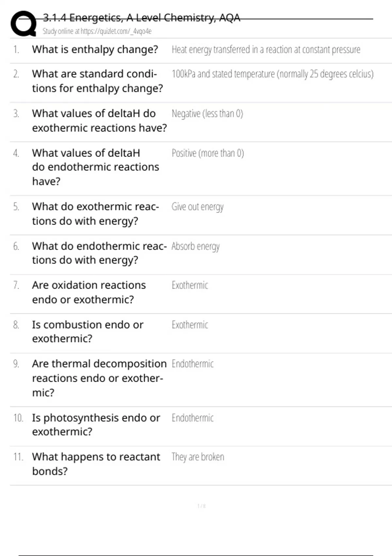The image size is (392, 556).
Task: Click the answer 'Positive (more than 0)'
Action: (208, 153)
